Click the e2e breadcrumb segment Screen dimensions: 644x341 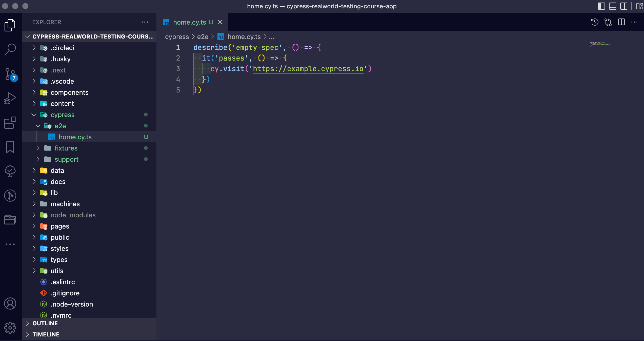[203, 37]
